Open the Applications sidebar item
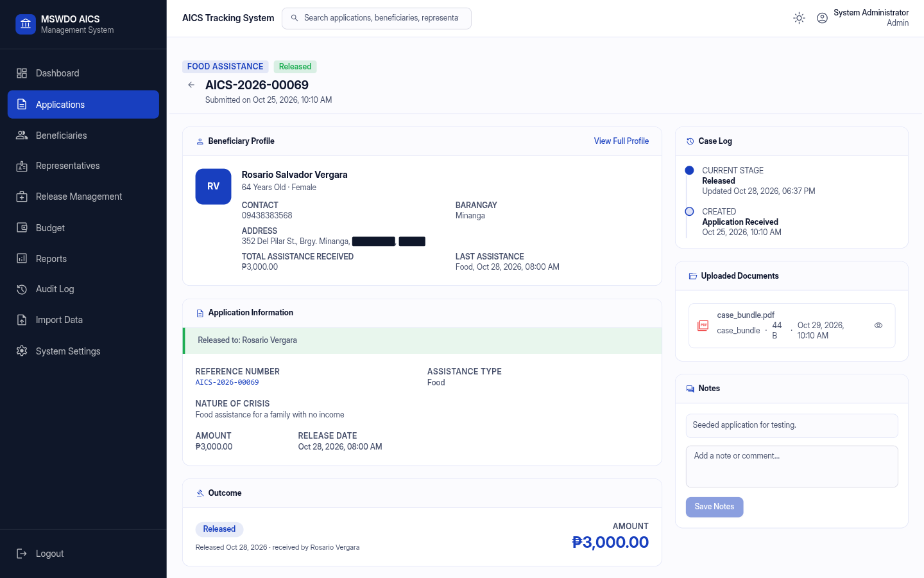 (83, 105)
